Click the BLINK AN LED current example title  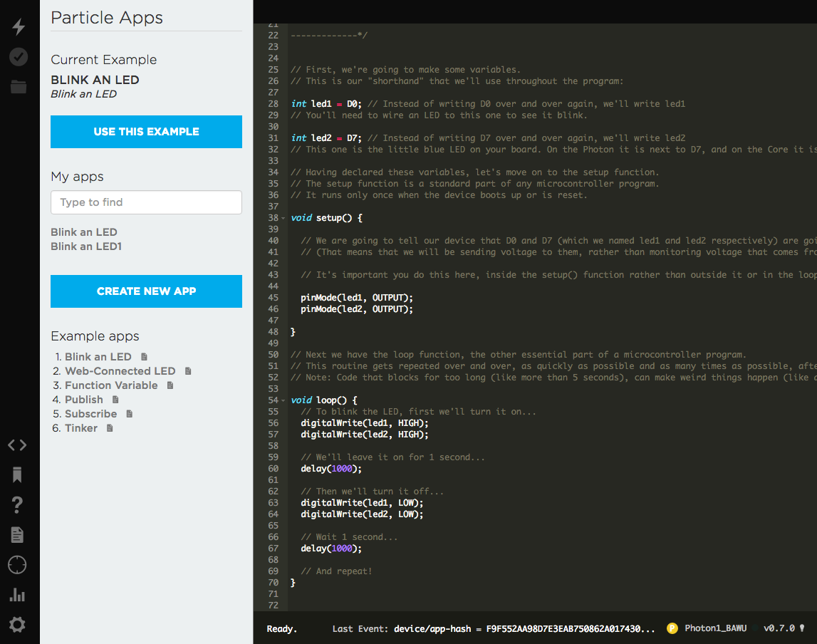coord(95,80)
